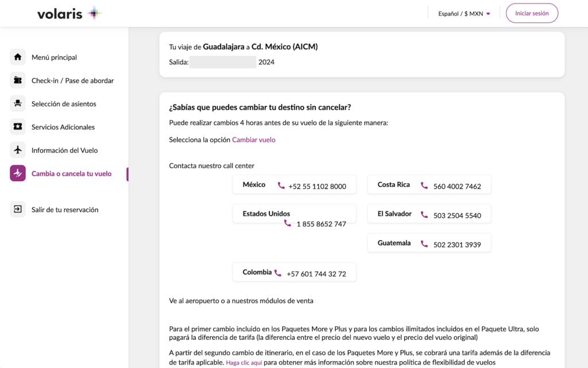Click the 'Salida:' departure date label
Screen dimensions: 588x368
coord(179,62)
